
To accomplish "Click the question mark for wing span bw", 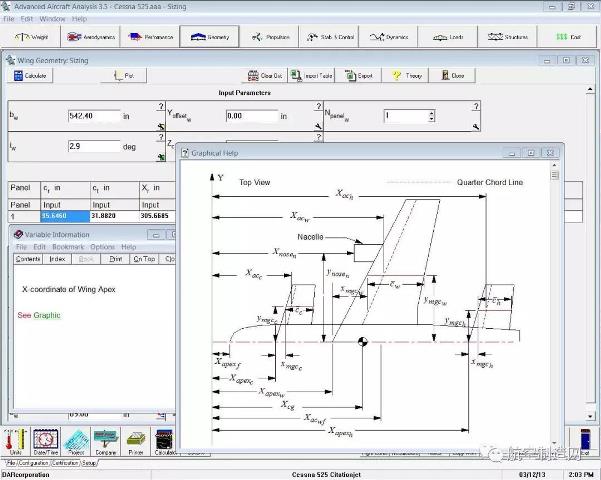I will 161,106.
